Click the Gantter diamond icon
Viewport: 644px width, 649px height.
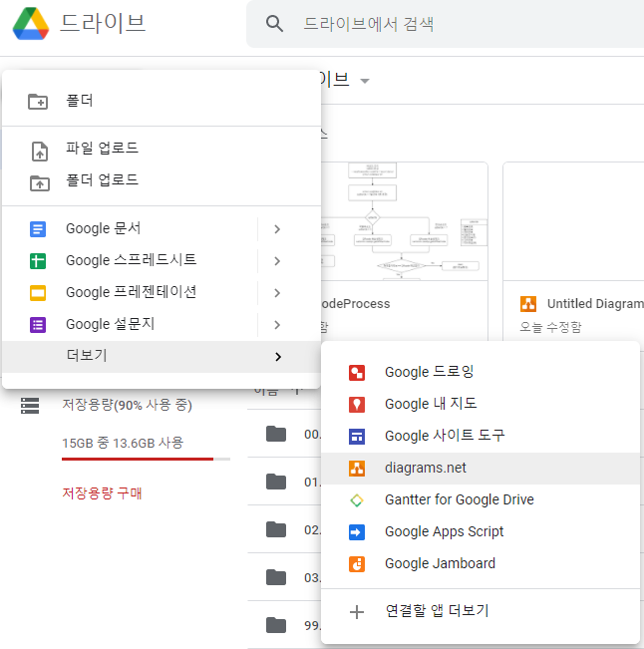pyautogui.click(x=357, y=500)
